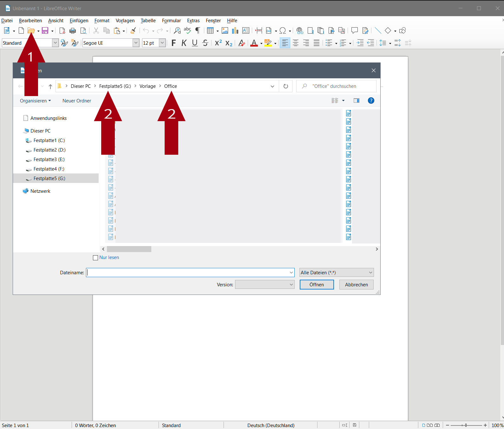The height and width of the screenshot is (429, 504).
Task: Toggle Formatting Marks pilcrow
Action: [x=198, y=30]
